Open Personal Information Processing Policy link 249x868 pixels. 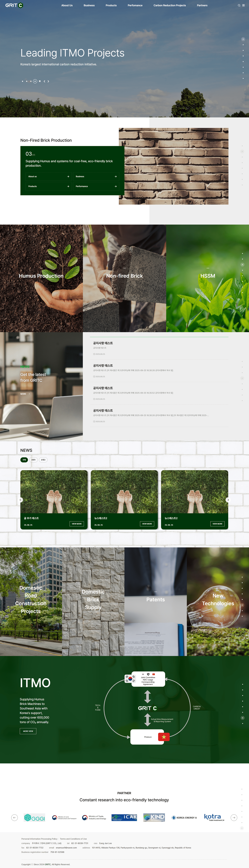pos(39,839)
